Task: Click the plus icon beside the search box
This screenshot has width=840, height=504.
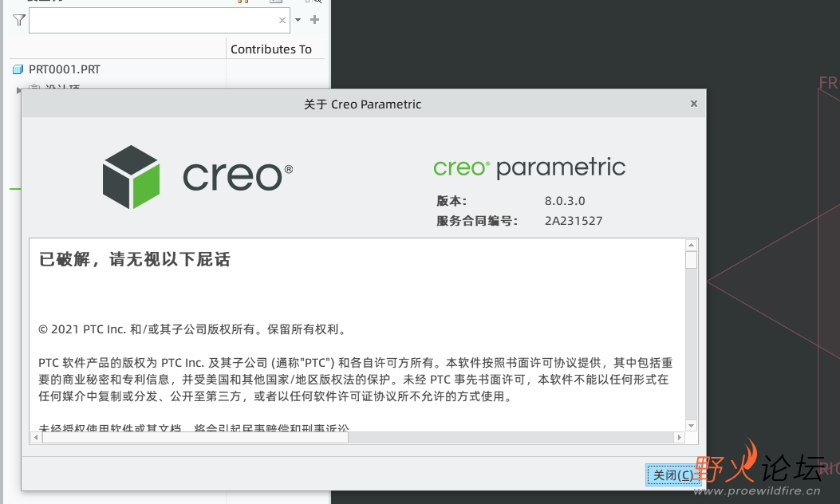Action: click(x=315, y=20)
